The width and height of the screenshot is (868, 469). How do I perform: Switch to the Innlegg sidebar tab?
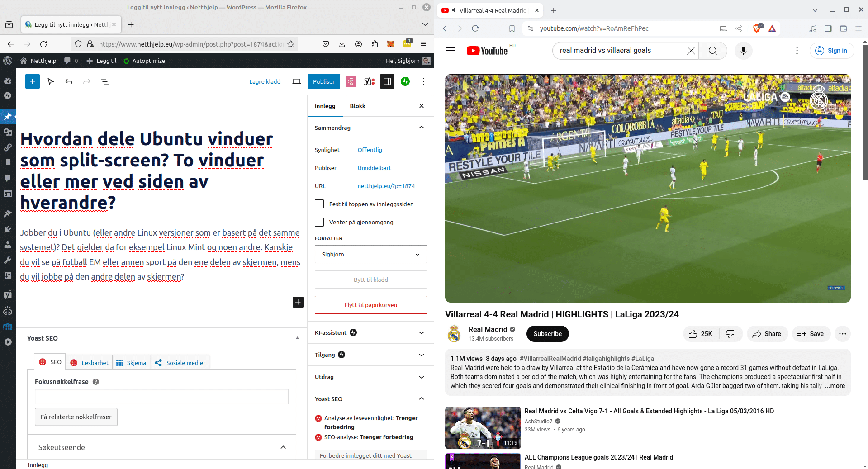325,106
